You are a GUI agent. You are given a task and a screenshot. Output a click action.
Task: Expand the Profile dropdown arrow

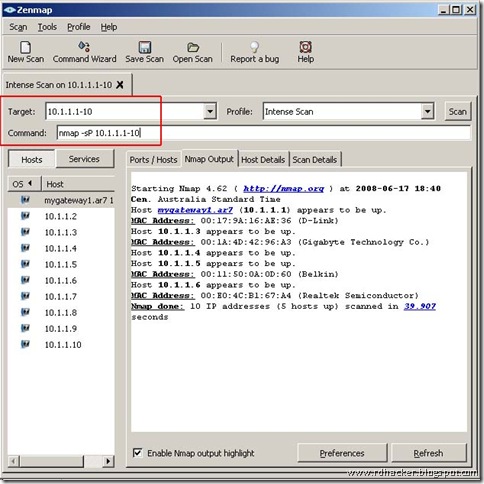click(427, 111)
